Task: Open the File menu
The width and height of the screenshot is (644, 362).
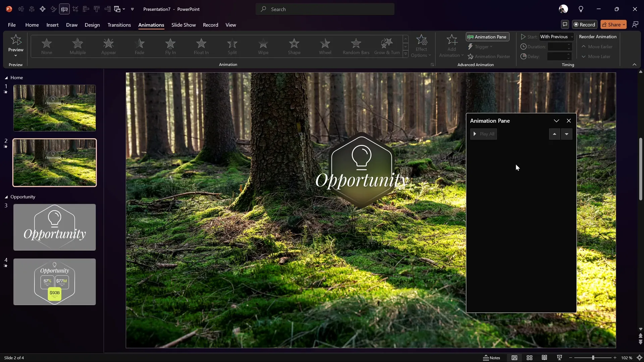Action: (x=12, y=25)
